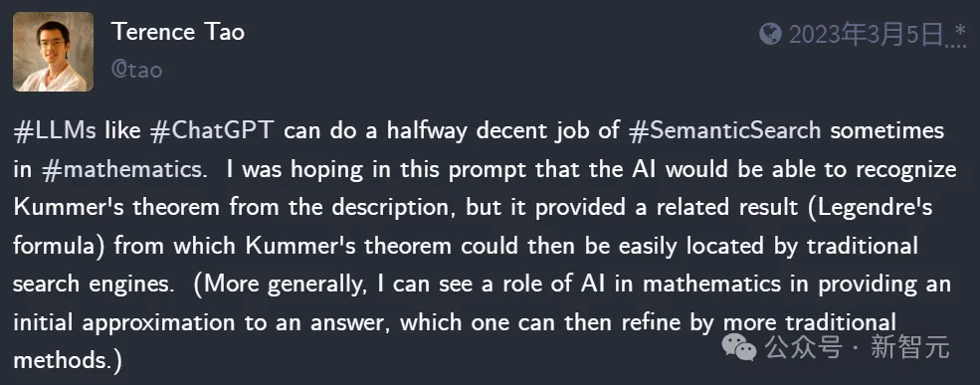
Task: Click the Terence Tao display name
Action: 178,32
